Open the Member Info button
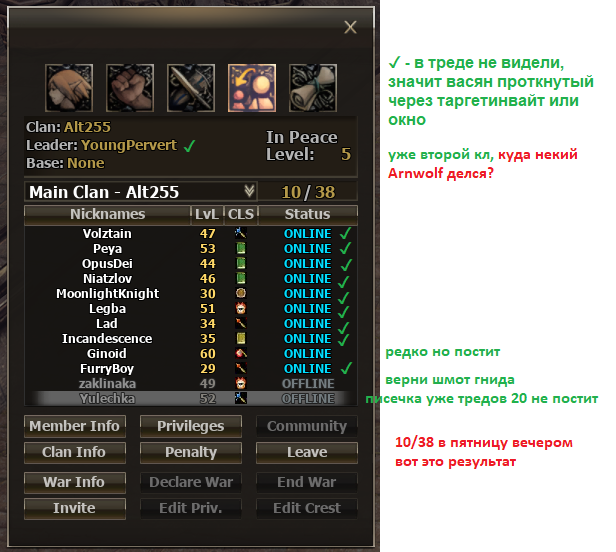Viewport: 616px width, 552px height. (x=75, y=426)
